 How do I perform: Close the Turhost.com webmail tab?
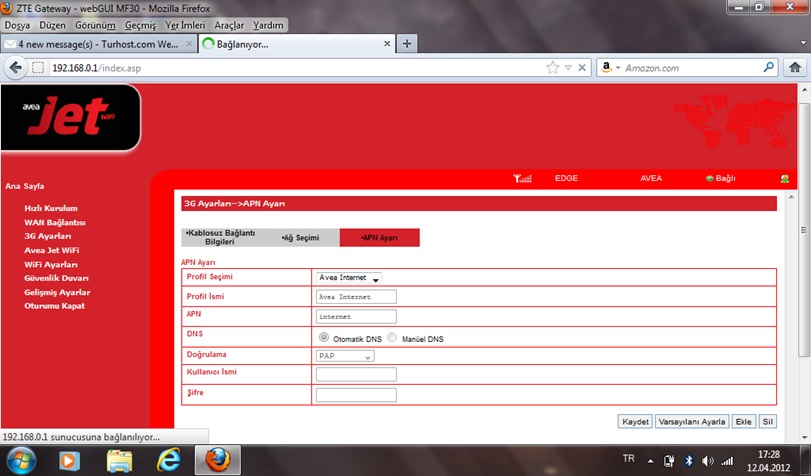[x=189, y=44]
